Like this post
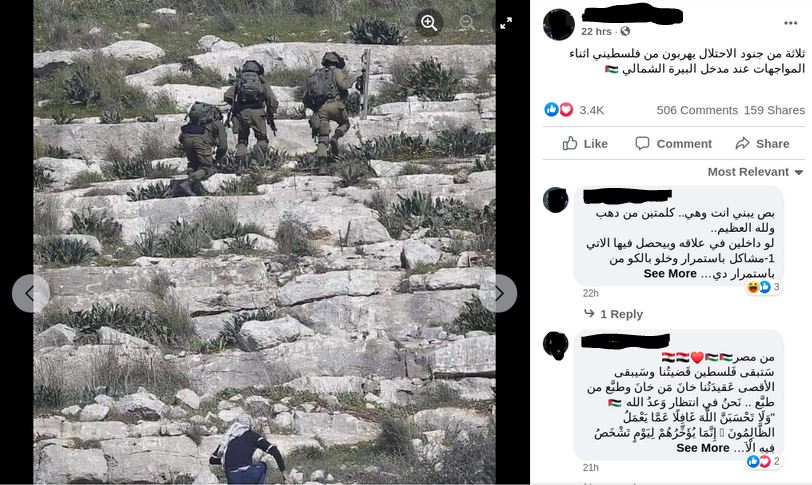812x485 pixels. click(x=585, y=143)
